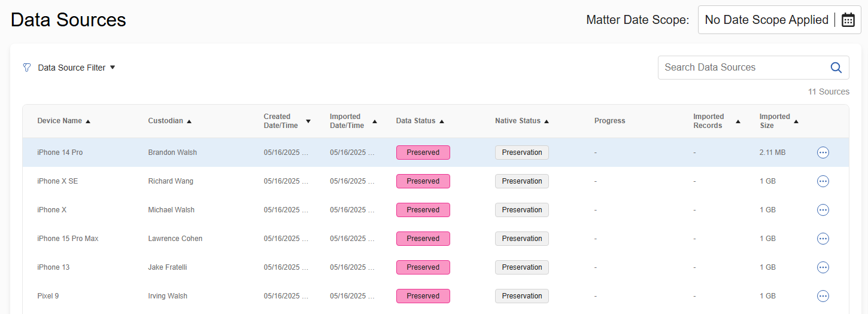The height and width of the screenshot is (314, 868).
Task: Select the iPhone X SE device name
Action: tap(57, 181)
